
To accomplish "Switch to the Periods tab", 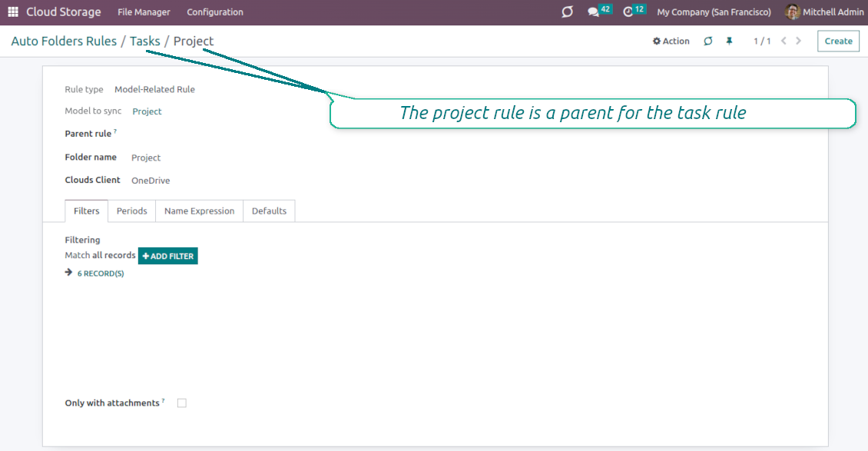I will [x=131, y=211].
